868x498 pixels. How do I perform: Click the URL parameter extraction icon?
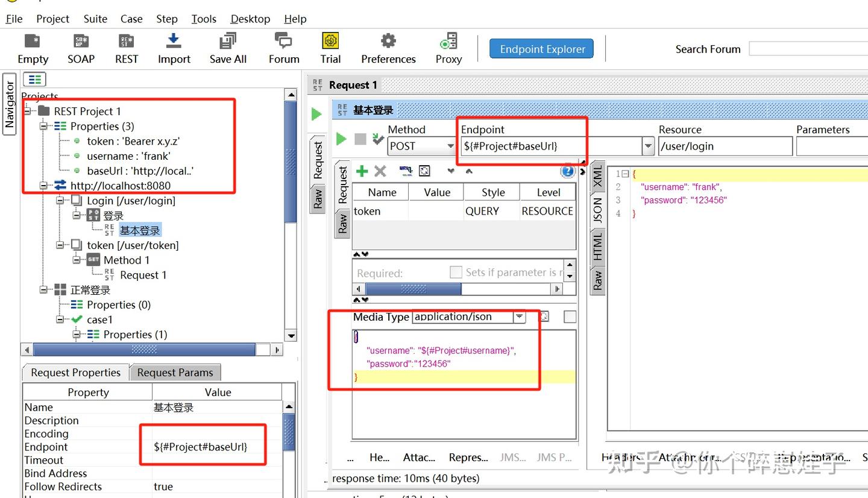[406, 171]
